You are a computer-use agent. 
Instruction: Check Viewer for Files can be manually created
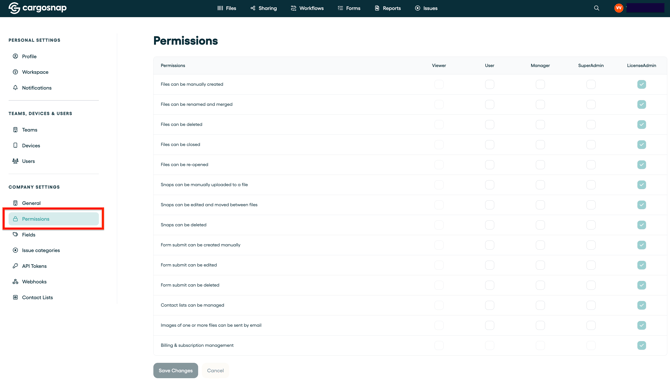pyautogui.click(x=439, y=84)
